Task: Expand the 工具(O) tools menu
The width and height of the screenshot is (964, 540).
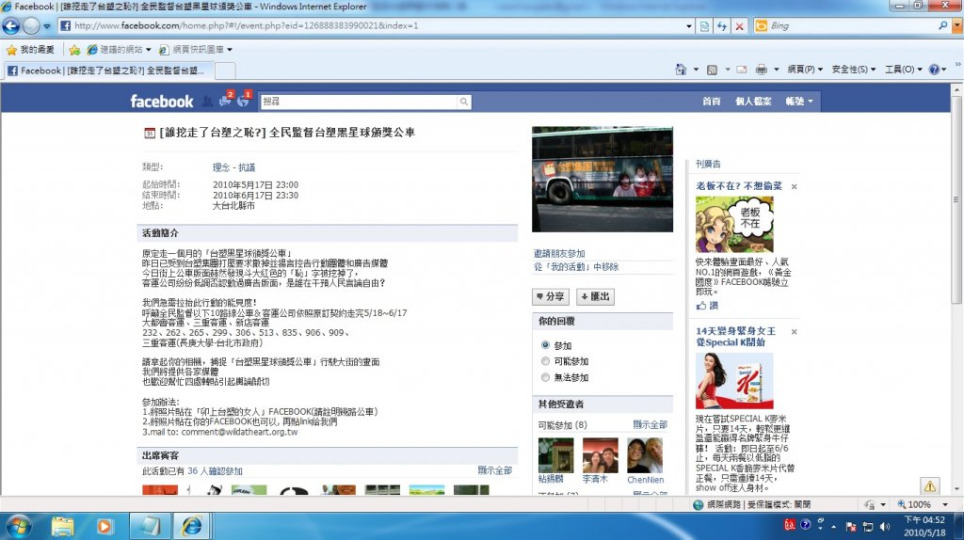Action: [903, 70]
